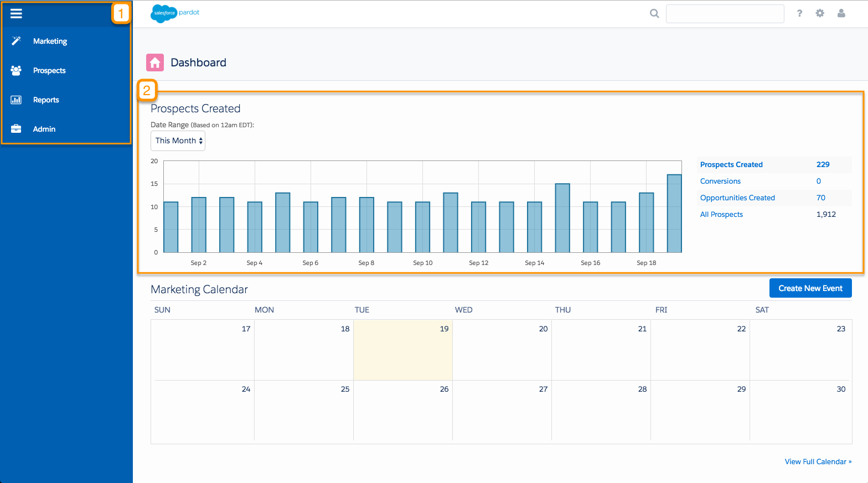Expand the This Month date range dropdown

pos(178,141)
